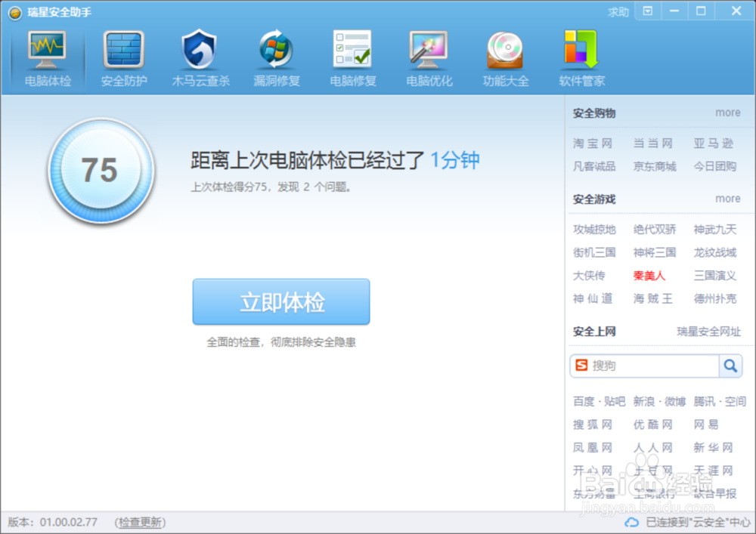
Task: Open the 百度 link
Action: [584, 402]
